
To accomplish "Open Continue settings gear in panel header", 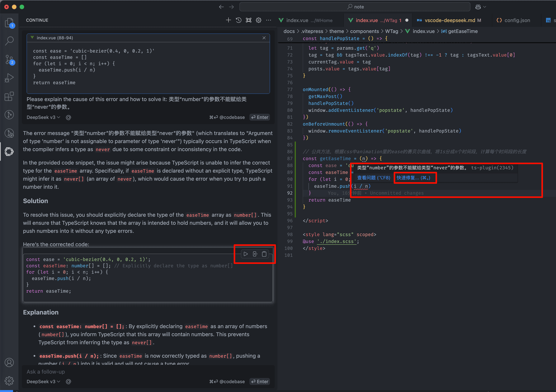I will click(259, 20).
